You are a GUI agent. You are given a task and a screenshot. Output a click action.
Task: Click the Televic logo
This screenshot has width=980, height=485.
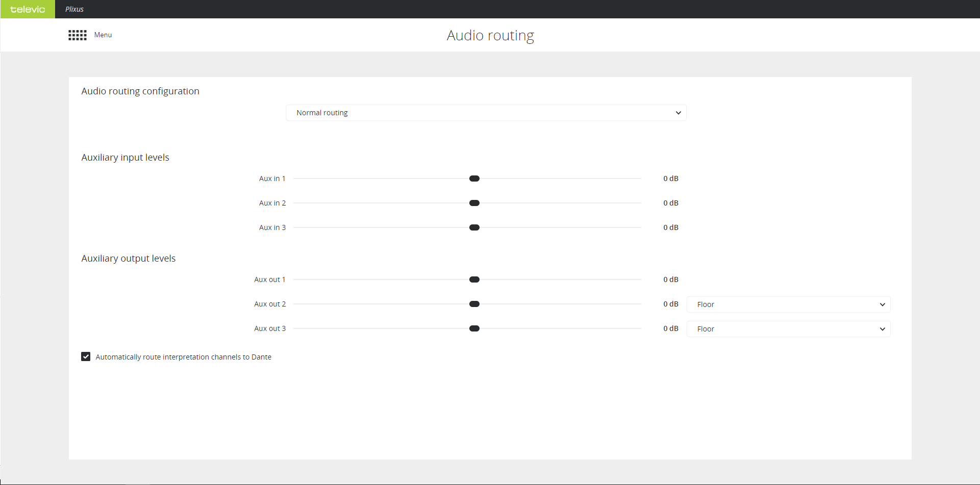28,9
